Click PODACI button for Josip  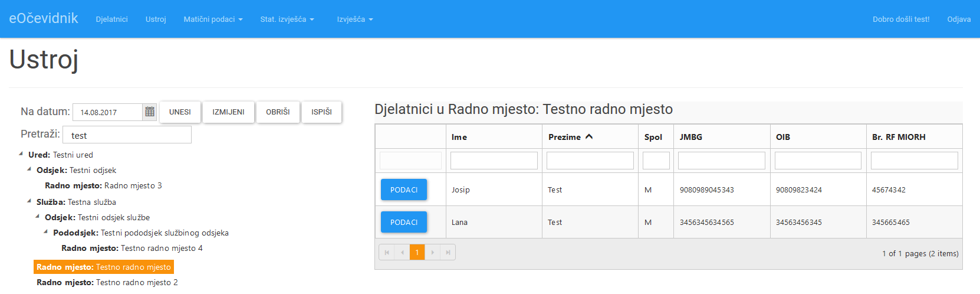(x=404, y=190)
